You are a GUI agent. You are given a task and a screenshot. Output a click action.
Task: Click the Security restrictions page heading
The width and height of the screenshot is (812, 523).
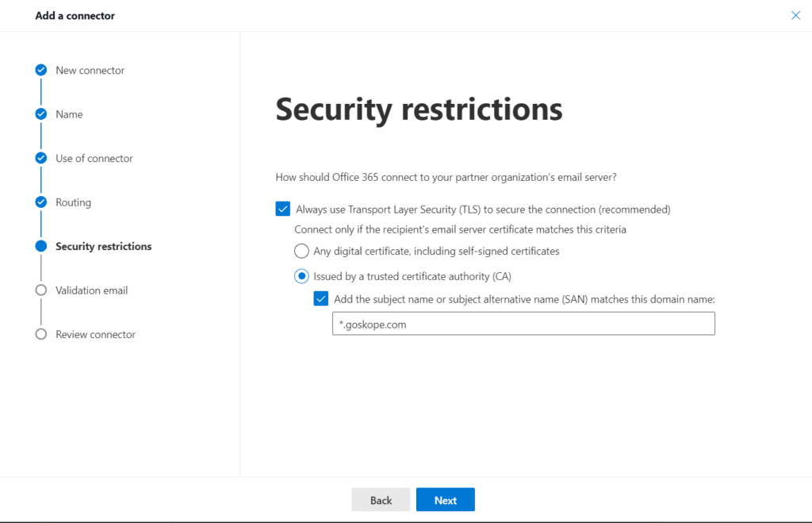(419, 109)
